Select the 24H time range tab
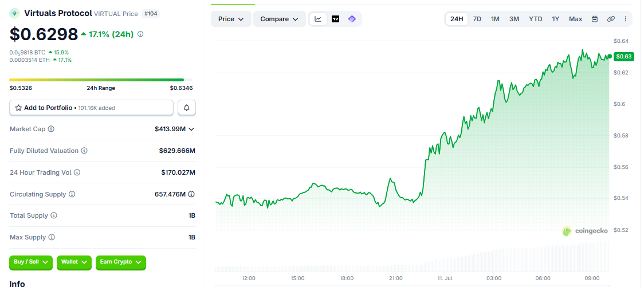 click(457, 19)
